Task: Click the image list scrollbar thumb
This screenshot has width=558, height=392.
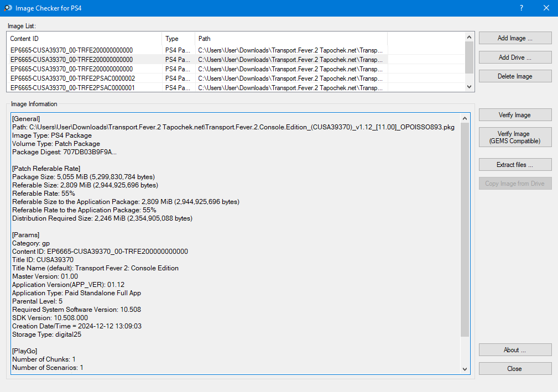Action: point(469,58)
